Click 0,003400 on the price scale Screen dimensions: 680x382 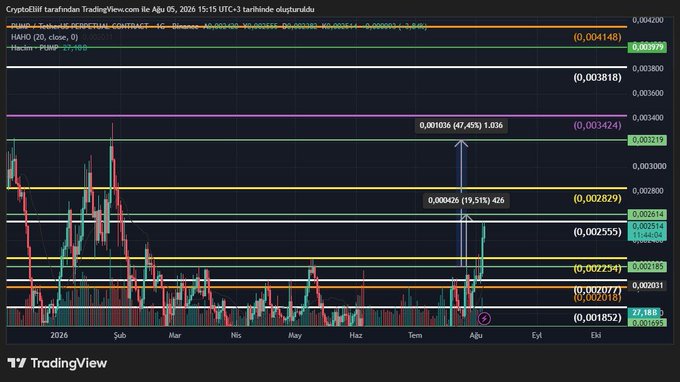pyautogui.click(x=647, y=118)
